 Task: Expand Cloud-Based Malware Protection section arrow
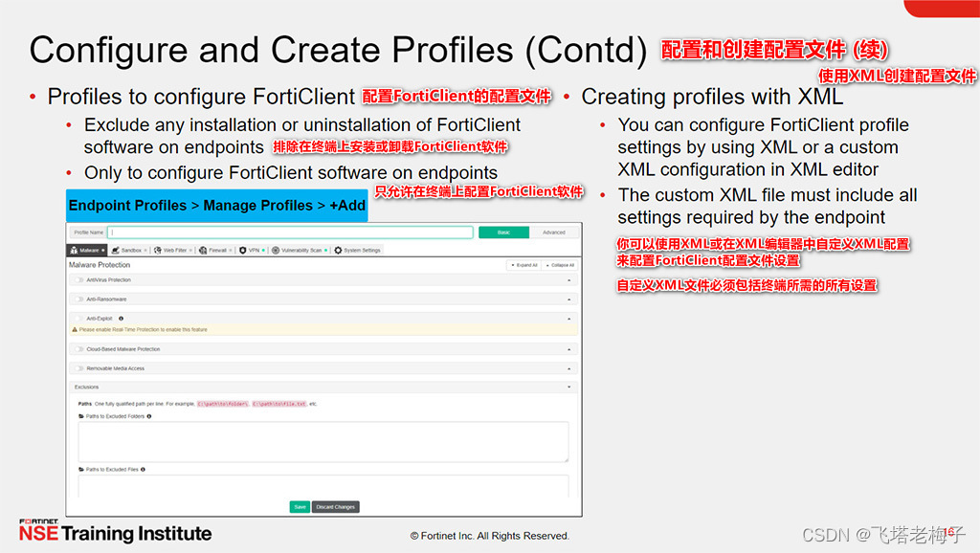pyautogui.click(x=568, y=349)
